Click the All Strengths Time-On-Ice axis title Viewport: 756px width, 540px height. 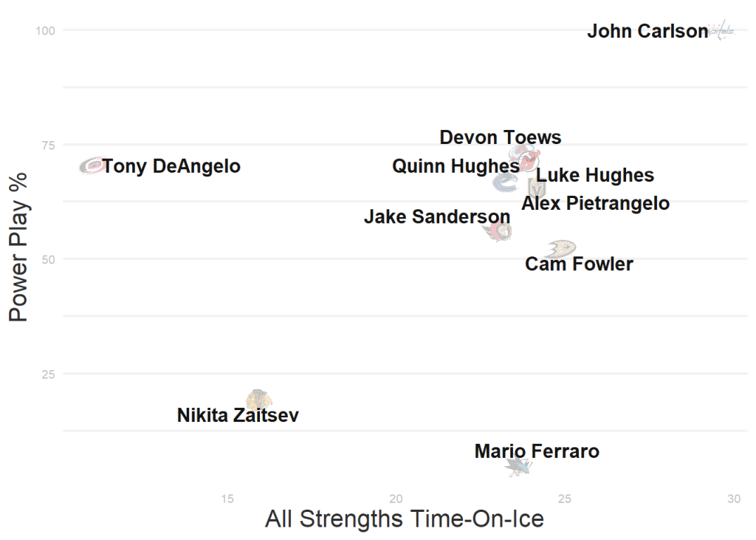(x=404, y=519)
